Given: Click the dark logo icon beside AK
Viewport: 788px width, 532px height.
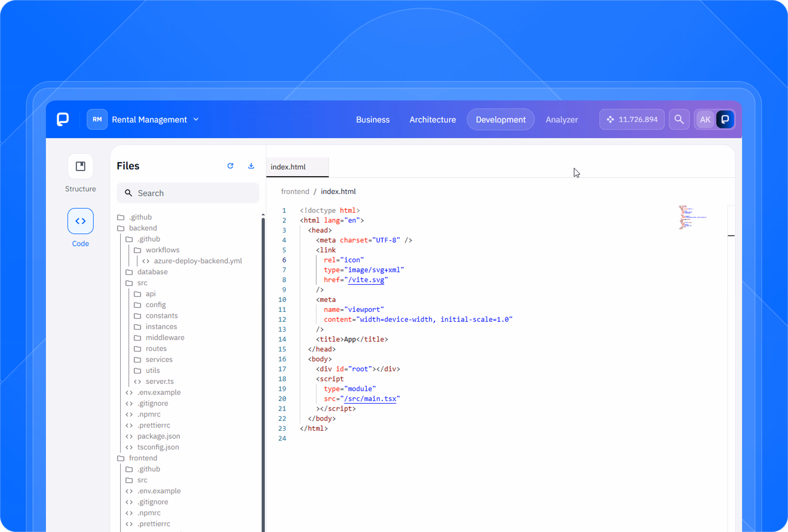Looking at the screenshot, I should pyautogui.click(x=725, y=119).
